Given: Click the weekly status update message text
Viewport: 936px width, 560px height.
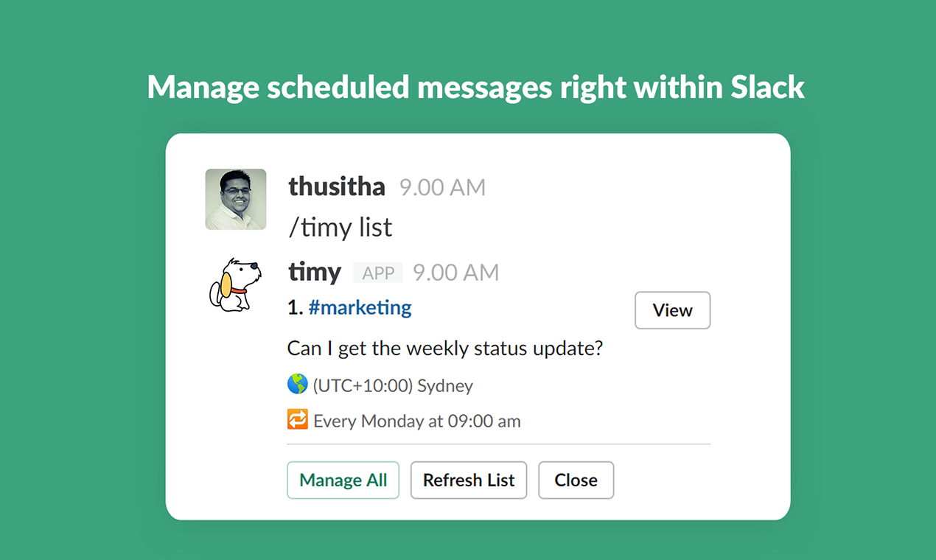Looking at the screenshot, I should tap(445, 348).
